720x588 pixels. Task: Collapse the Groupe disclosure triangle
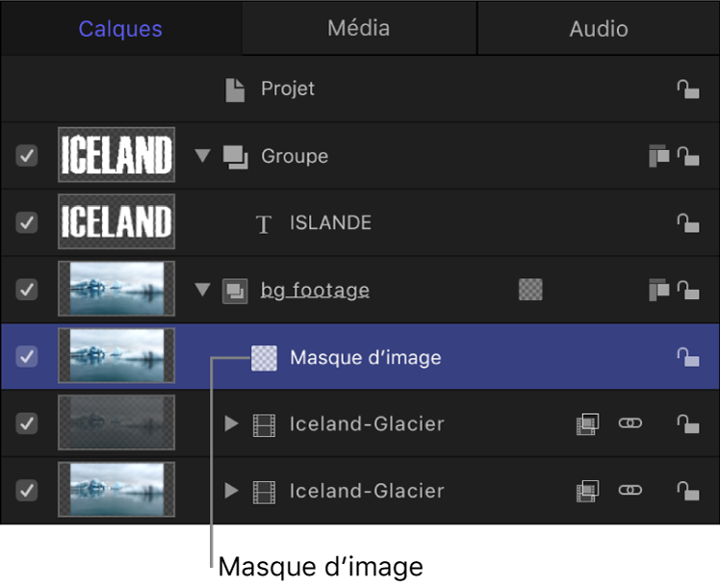202,155
